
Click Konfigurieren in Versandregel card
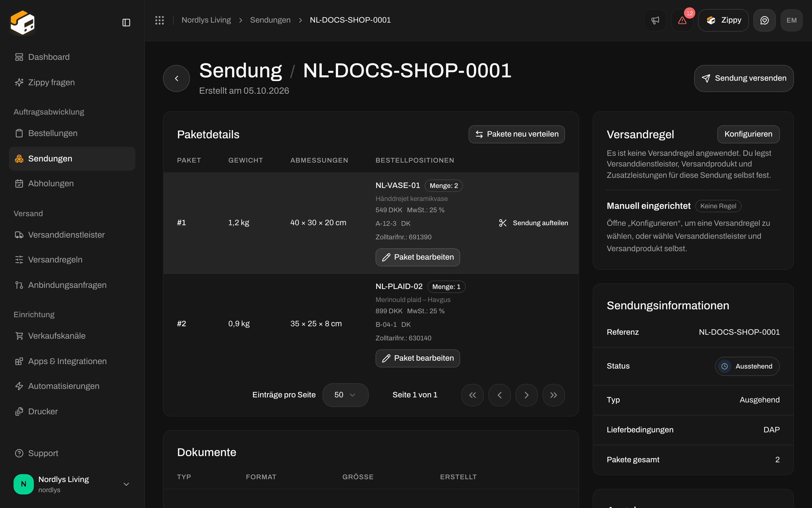(748, 134)
